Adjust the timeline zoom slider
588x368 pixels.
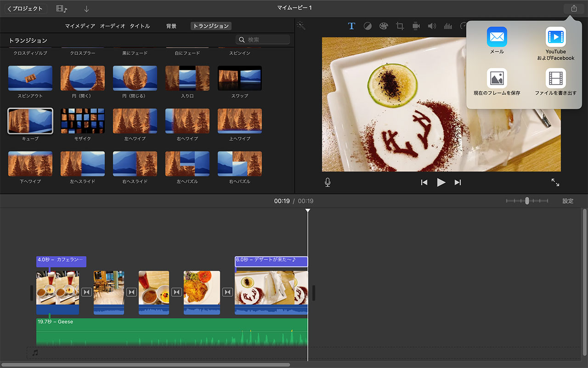pos(527,201)
